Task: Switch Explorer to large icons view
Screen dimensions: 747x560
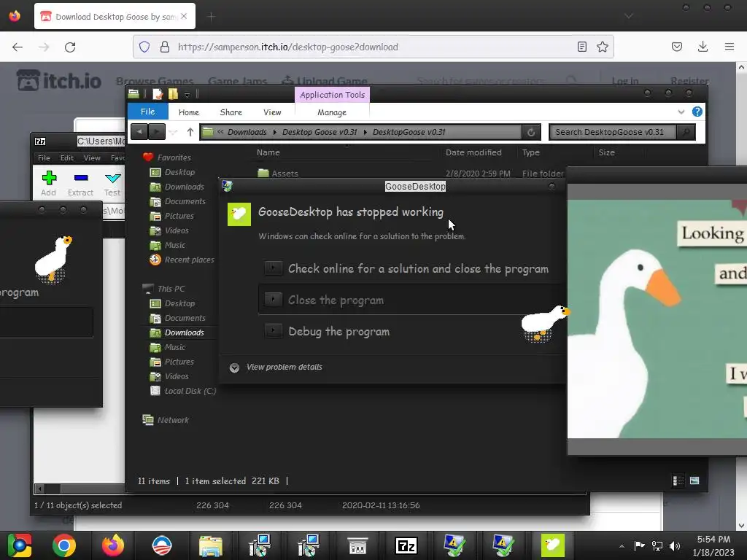Action: pyautogui.click(x=694, y=481)
